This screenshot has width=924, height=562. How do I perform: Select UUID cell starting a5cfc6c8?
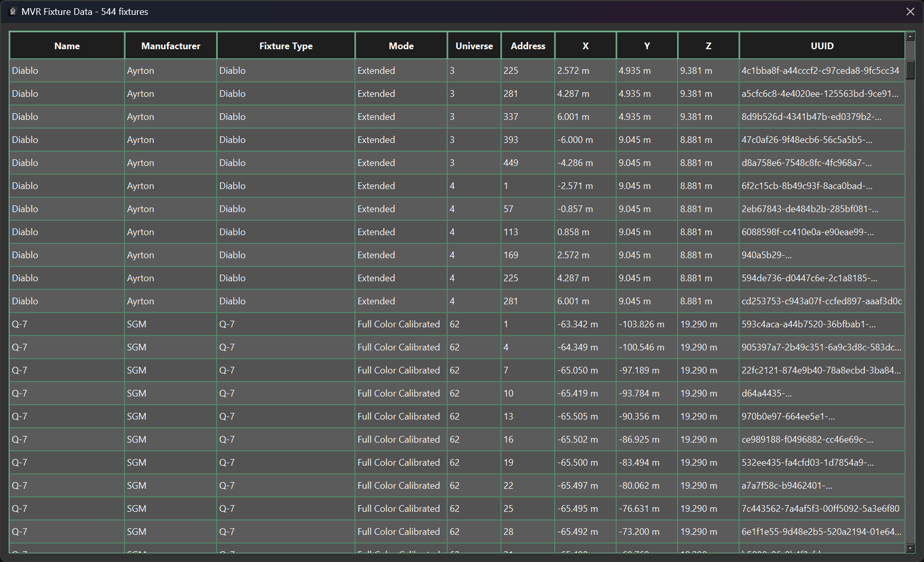822,94
